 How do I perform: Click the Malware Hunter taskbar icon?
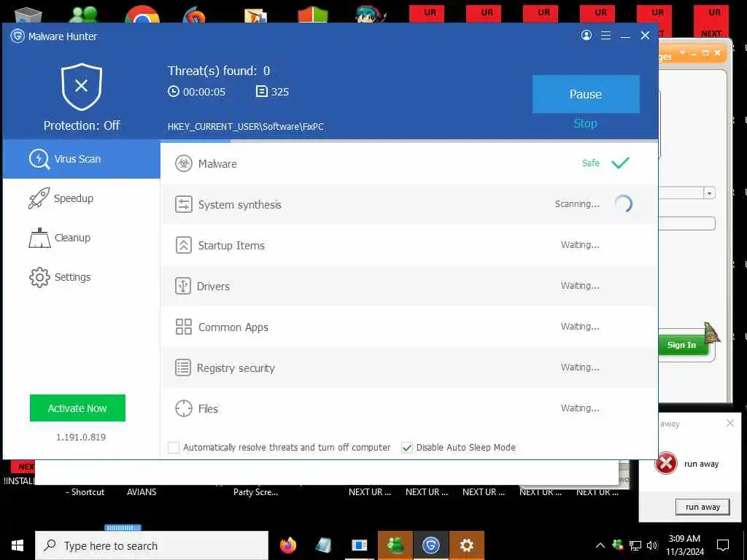[430, 545]
